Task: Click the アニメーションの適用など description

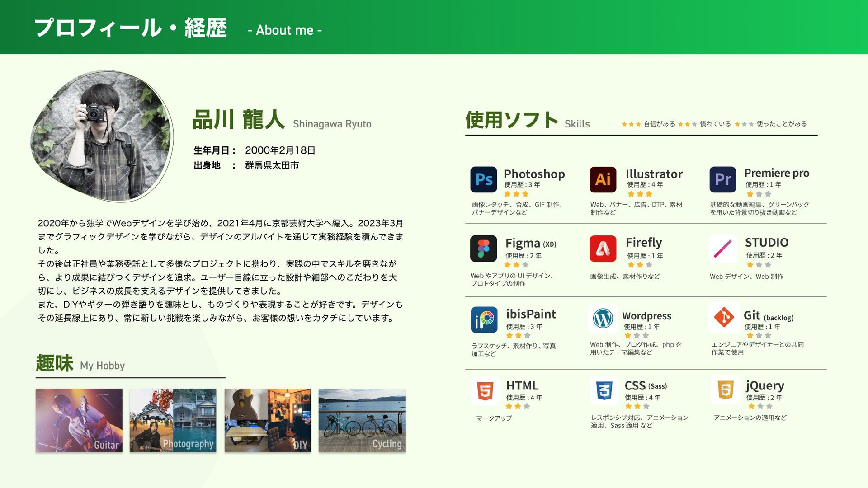Action: [750, 418]
